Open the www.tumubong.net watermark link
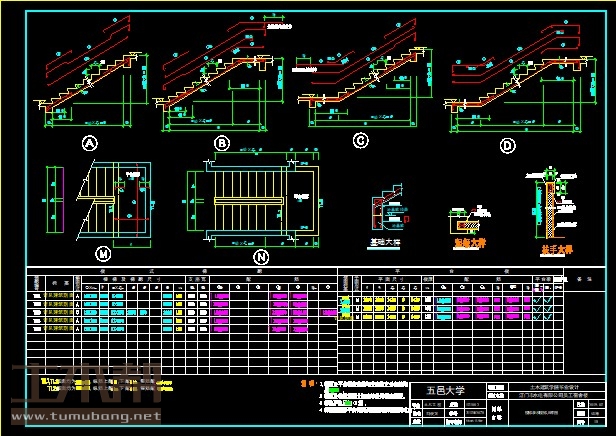 [85, 415]
